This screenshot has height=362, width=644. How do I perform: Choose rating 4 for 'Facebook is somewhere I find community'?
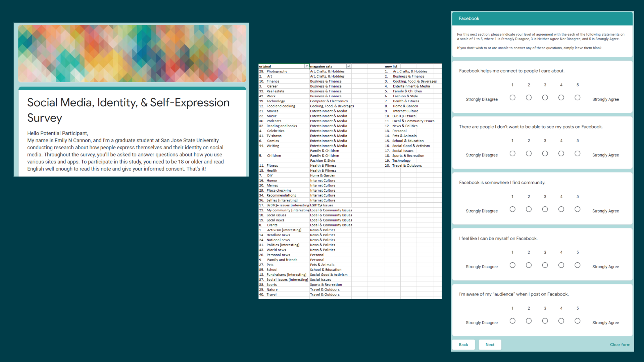coord(561,209)
